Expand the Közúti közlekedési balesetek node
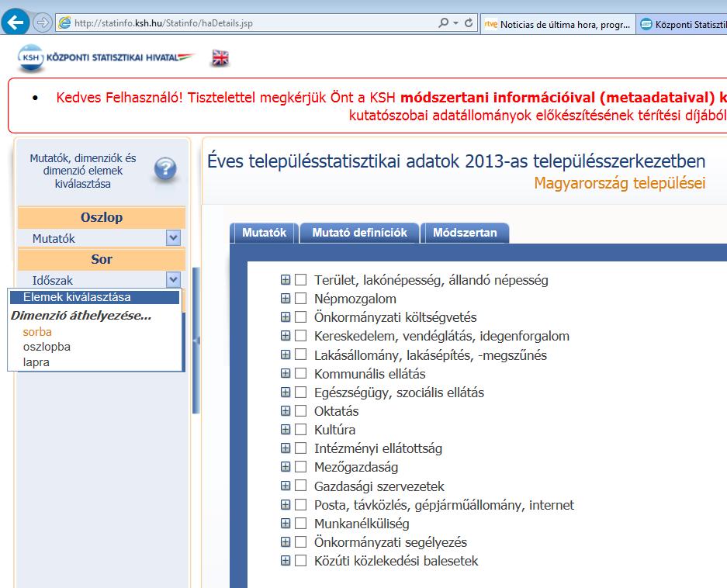The width and height of the screenshot is (727, 588). pyautogui.click(x=286, y=561)
